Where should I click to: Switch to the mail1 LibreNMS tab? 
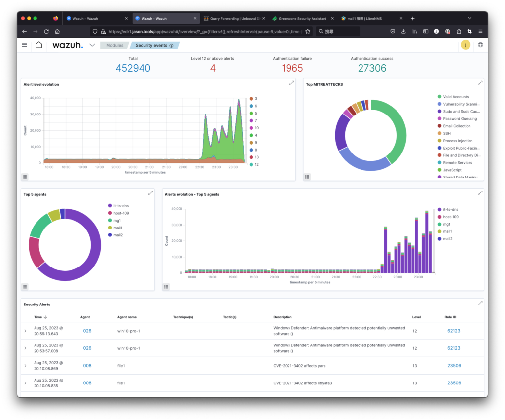pyautogui.click(x=371, y=18)
